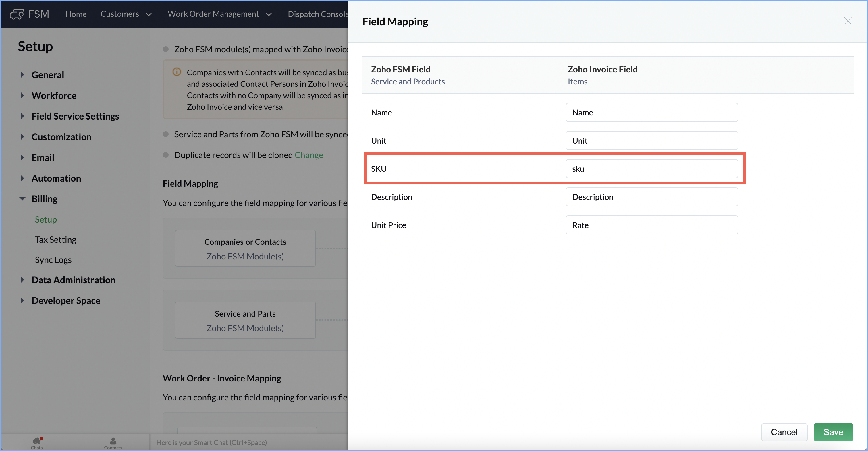The image size is (868, 451).
Task: Close the Field Mapping panel
Action: tap(847, 21)
